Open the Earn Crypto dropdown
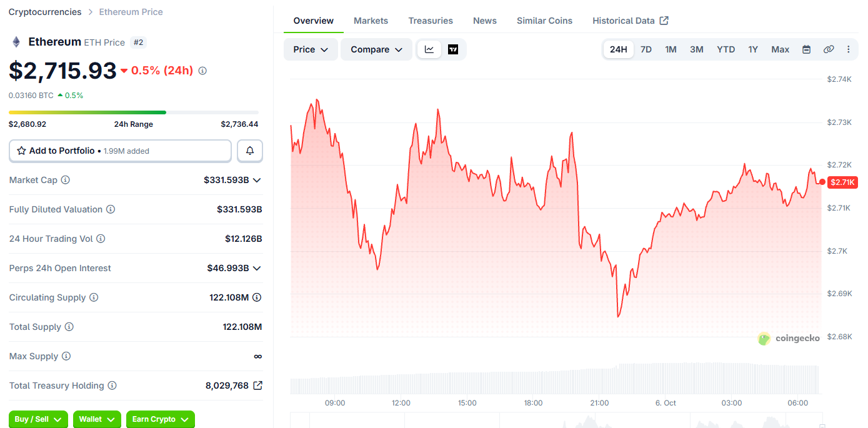This screenshot has height=428, width=868. pyautogui.click(x=161, y=419)
